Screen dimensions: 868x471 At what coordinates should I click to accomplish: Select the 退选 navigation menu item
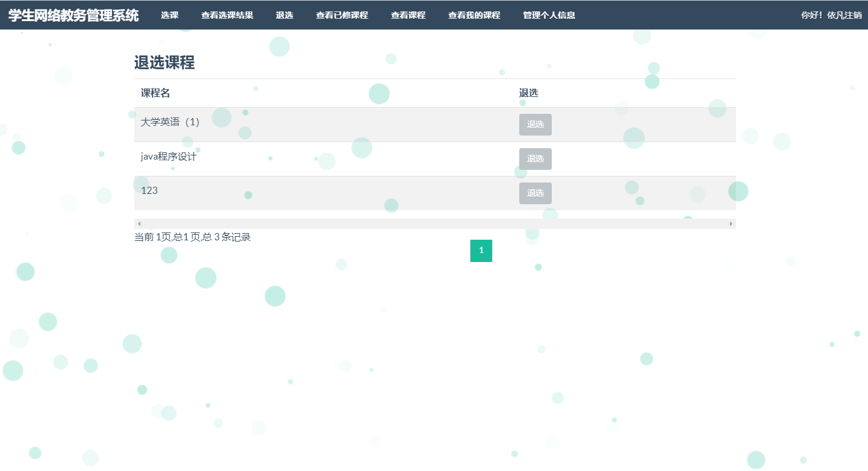pos(284,15)
